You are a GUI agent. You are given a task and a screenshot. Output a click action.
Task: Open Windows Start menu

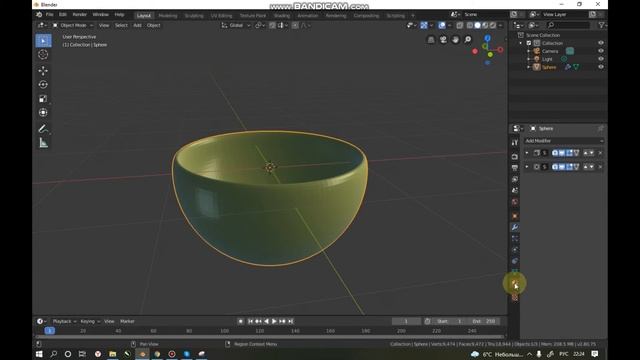tap(39, 354)
